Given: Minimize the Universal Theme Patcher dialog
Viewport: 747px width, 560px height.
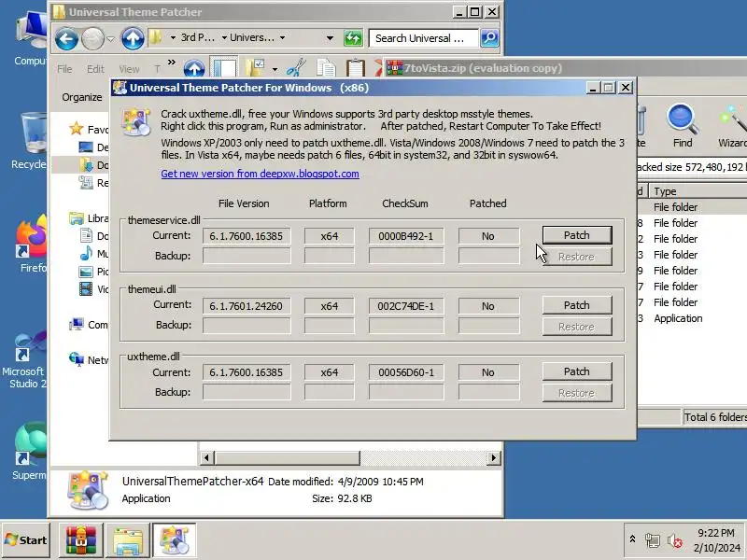Looking at the screenshot, I should [593, 88].
